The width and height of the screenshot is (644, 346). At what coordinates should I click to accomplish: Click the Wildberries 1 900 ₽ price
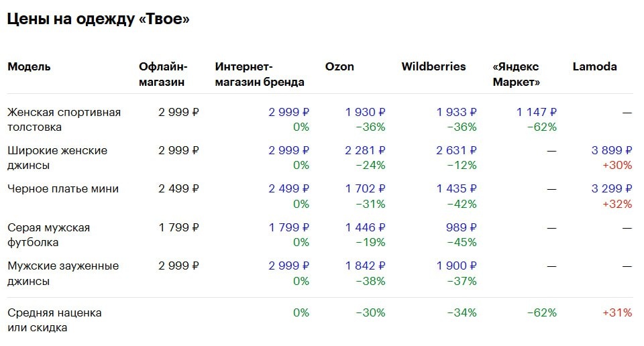click(456, 266)
